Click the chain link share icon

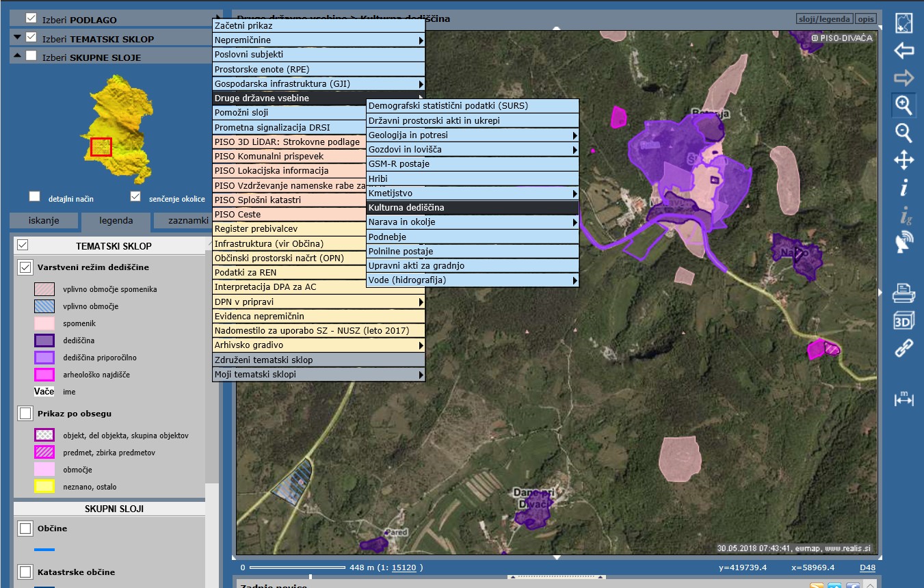click(904, 349)
